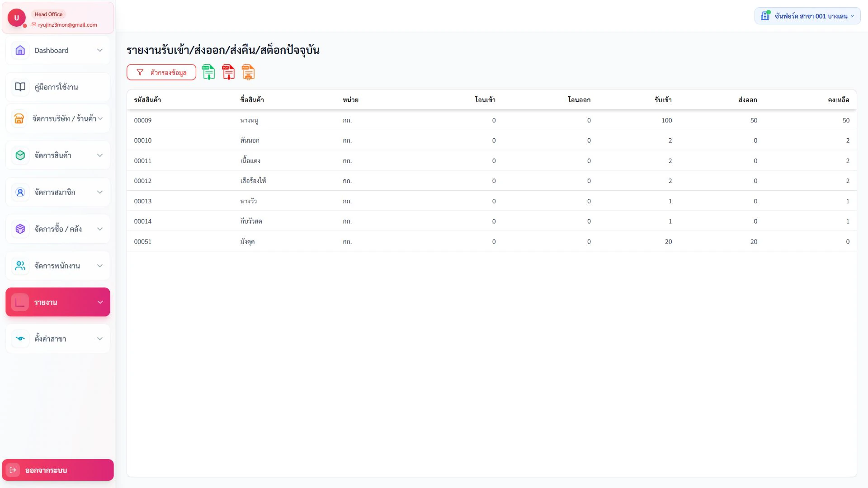The width and height of the screenshot is (868, 488).
Task: Click the ryujinz3mon@gmail.com email link
Action: click(x=67, y=25)
